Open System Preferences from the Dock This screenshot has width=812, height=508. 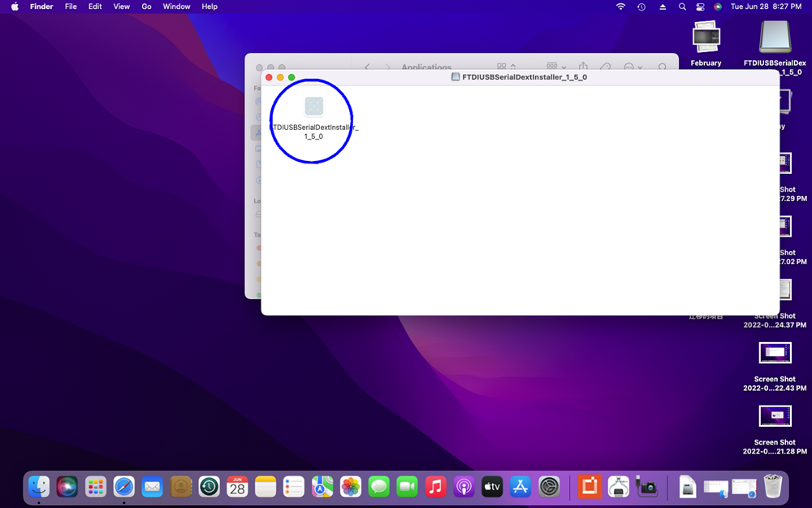550,486
